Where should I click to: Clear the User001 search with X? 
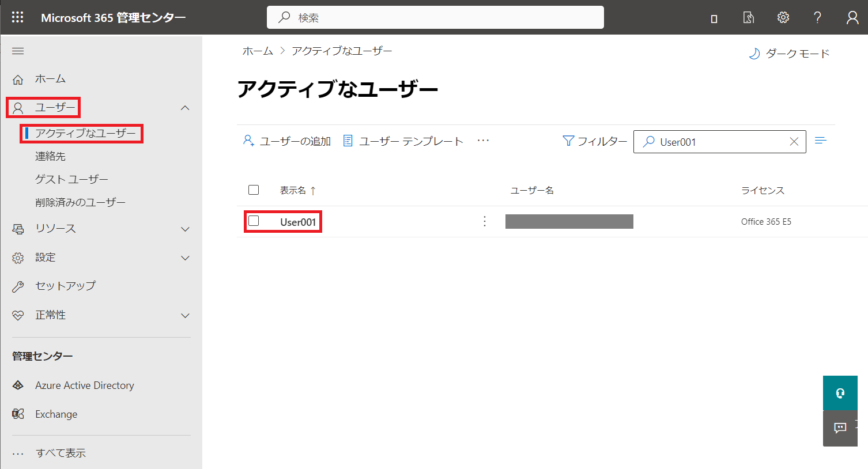[794, 142]
